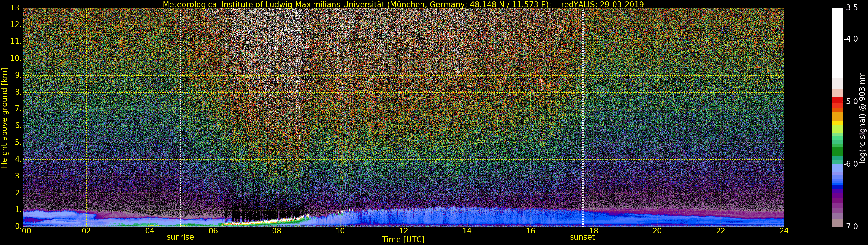Click the y-axis tick label '5.'
Screen dimensions: 868x245
pos(18,142)
